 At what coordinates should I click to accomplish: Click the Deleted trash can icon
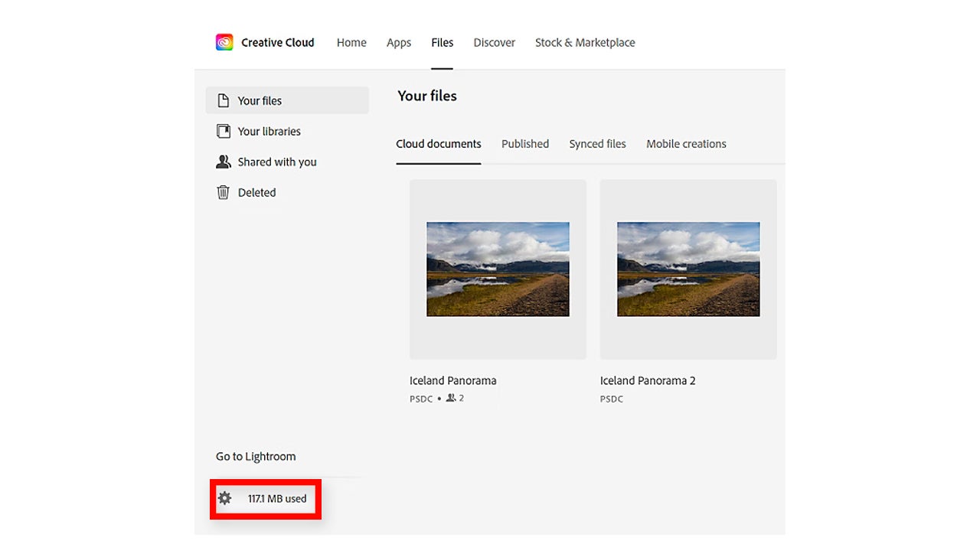pyautogui.click(x=224, y=193)
